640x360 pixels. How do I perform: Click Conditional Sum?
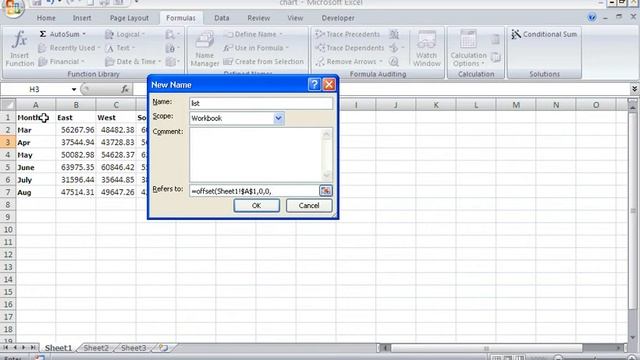[x=544, y=34]
